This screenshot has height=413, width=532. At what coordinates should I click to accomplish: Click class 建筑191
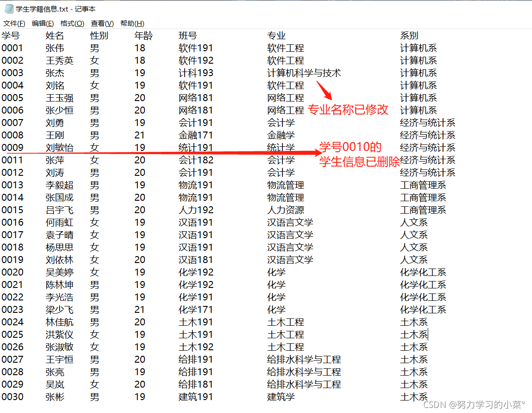pos(196,397)
